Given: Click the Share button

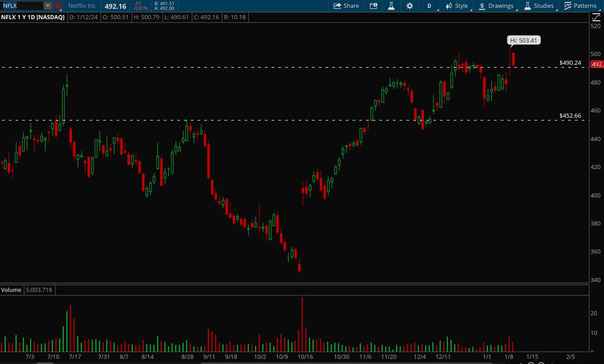Looking at the screenshot, I should pyautogui.click(x=345, y=6).
